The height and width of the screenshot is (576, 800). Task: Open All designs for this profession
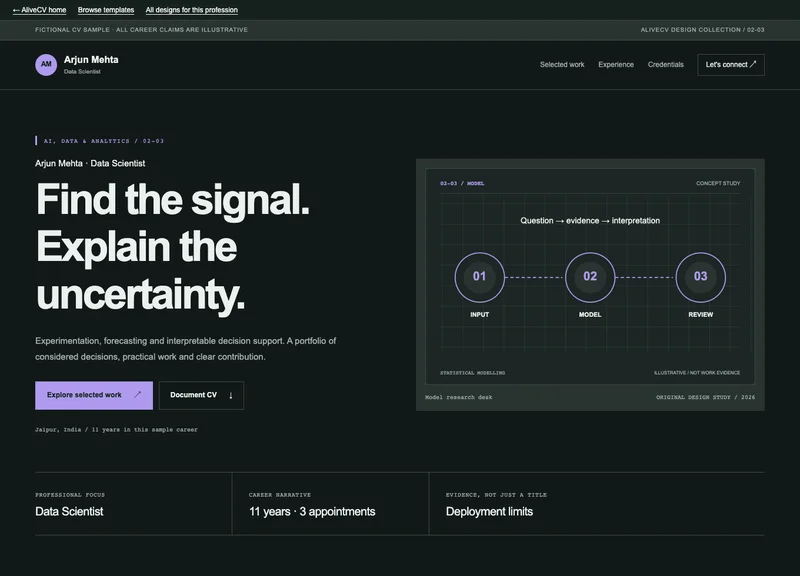pyautogui.click(x=191, y=10)
